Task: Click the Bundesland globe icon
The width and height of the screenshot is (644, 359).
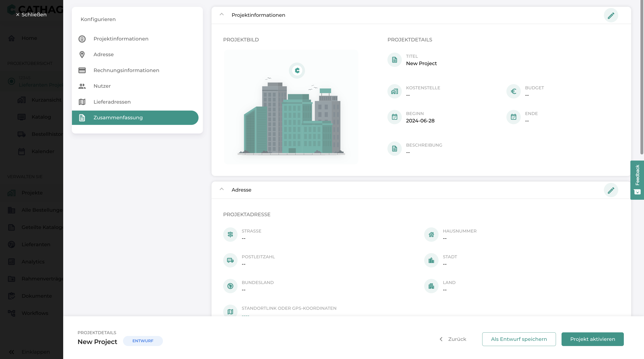Action: pyautogui.click(x=230, y=286)
